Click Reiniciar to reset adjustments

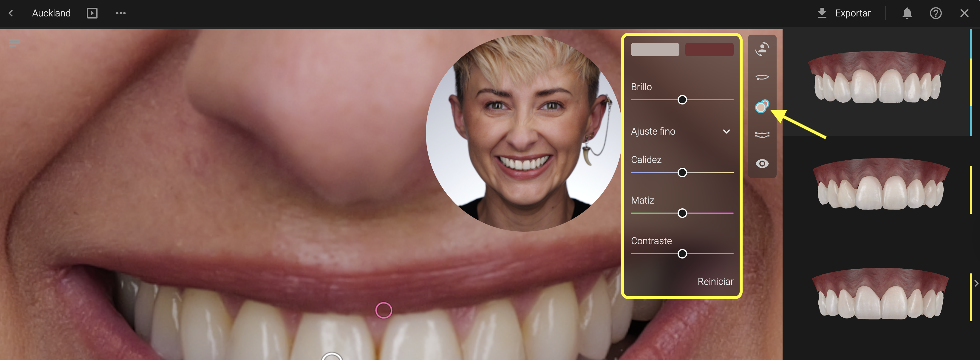click(x=715, y=281)
